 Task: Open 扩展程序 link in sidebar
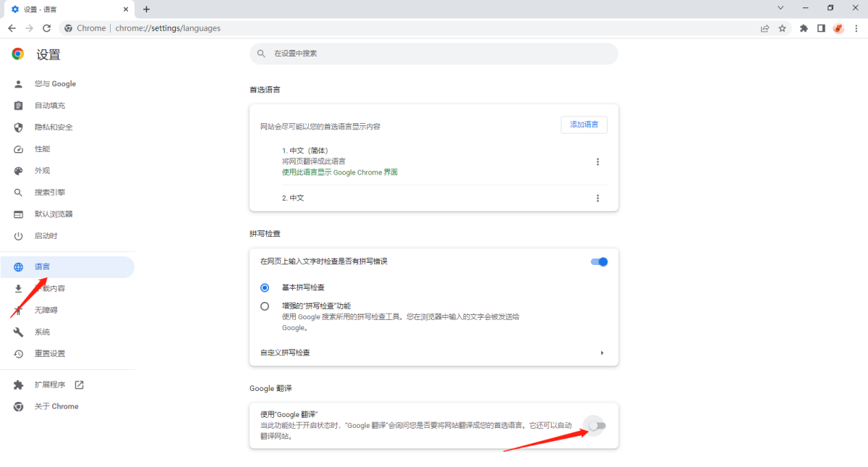tap(50, 384)
